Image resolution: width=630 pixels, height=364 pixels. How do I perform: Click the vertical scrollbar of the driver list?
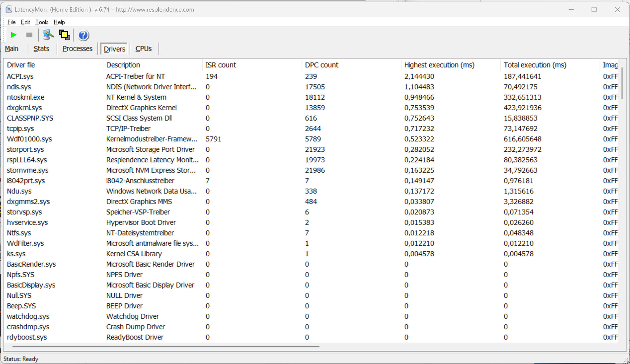coord(622,84)
